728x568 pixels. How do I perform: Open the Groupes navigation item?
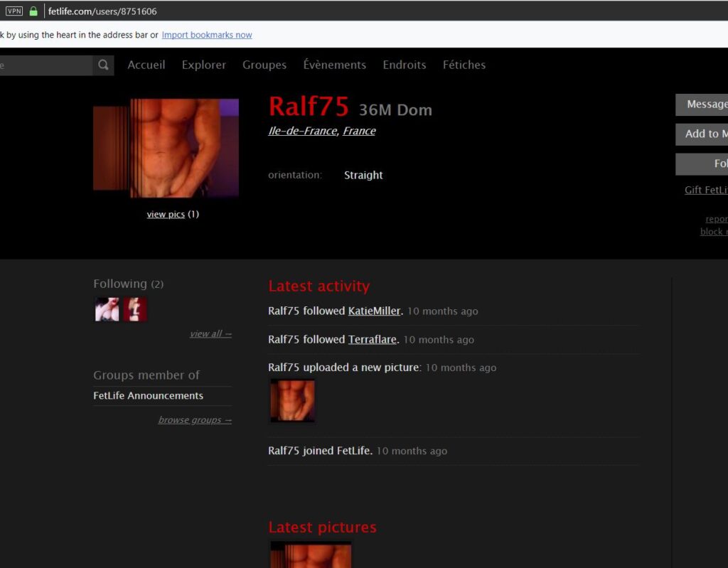click(264, 65)
